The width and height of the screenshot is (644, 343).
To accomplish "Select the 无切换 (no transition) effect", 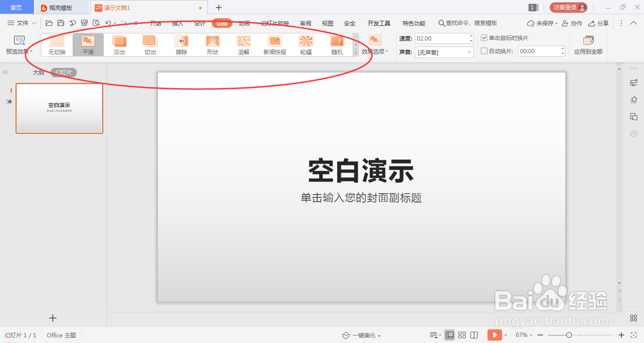I will [x=57, y=45].
